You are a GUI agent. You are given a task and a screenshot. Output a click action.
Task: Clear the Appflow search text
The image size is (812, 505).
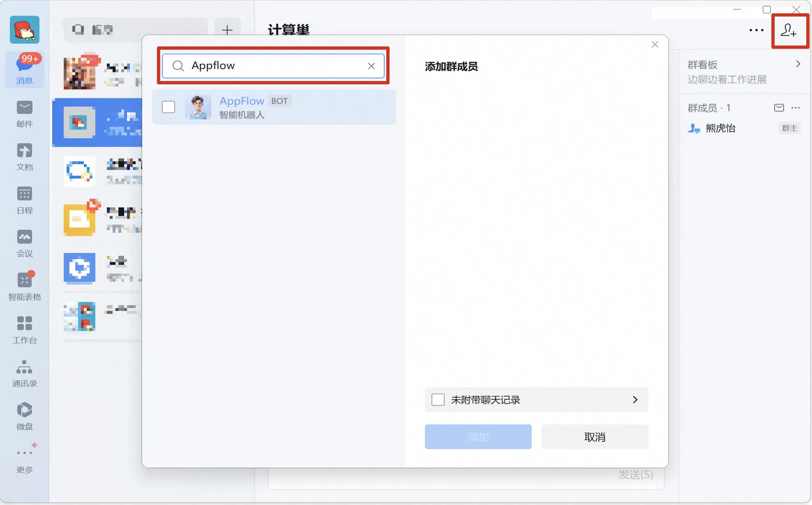[x=371, y=66]
